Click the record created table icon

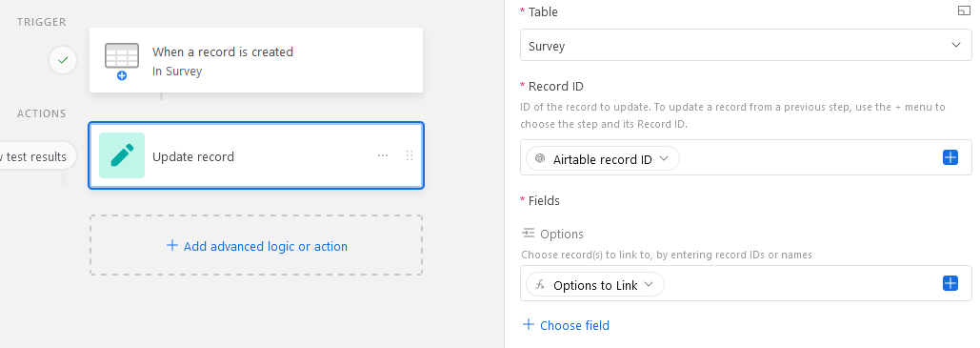click(122, 61)
